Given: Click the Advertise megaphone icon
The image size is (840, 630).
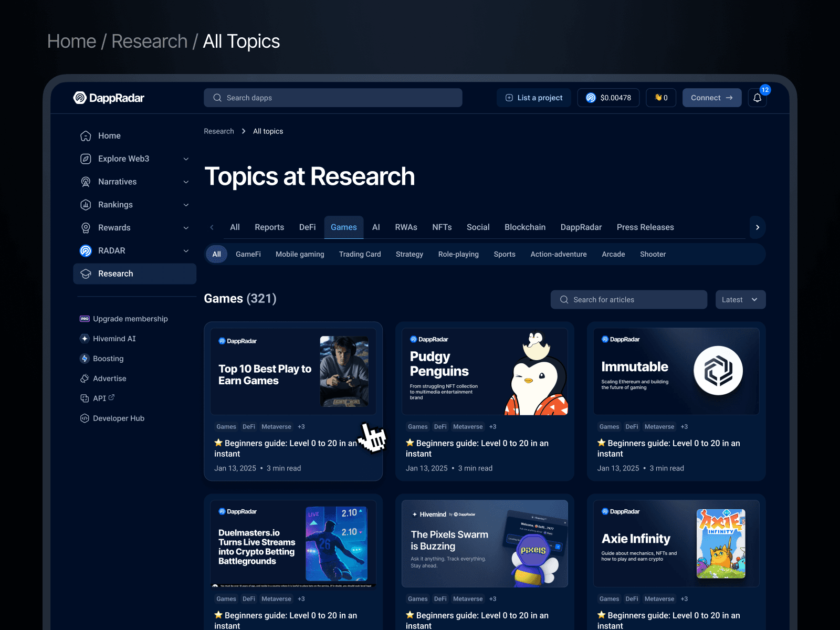Looking at the screenshot, I should [x=85, y=379].
